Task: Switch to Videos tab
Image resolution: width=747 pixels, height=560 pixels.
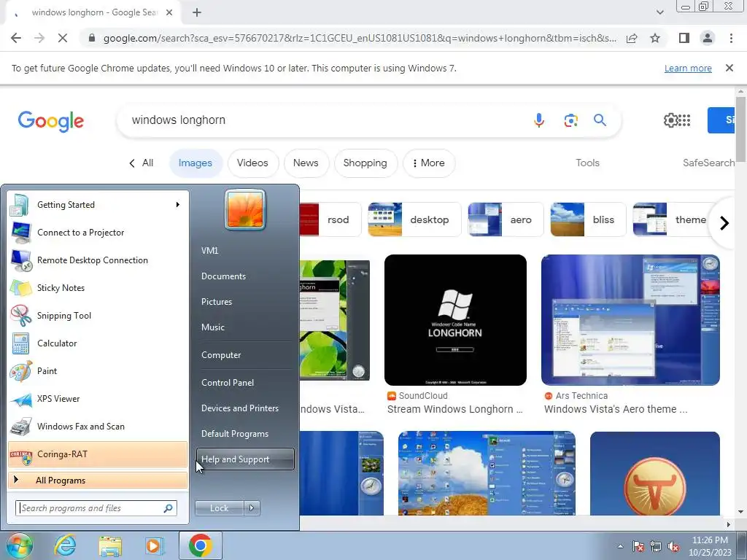Action: point(252,163)
